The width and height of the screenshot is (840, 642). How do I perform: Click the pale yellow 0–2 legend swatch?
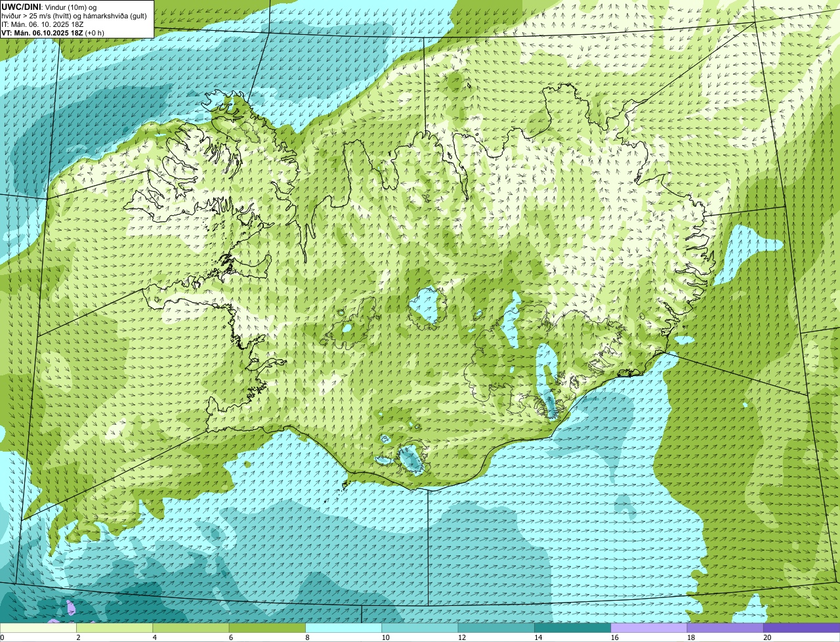[x=38, y=628]
